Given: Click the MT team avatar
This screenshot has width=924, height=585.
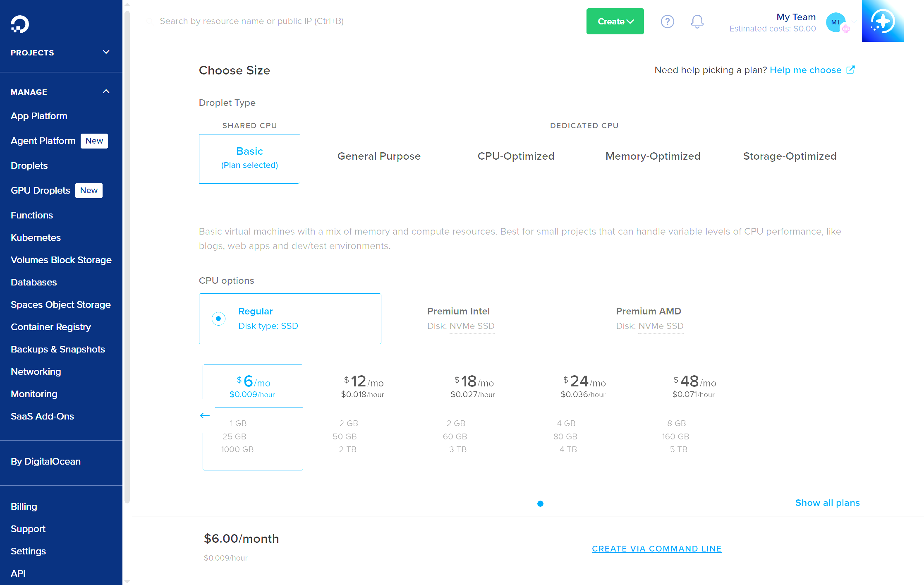Looking at the screenshot, I should coord(836,22).
